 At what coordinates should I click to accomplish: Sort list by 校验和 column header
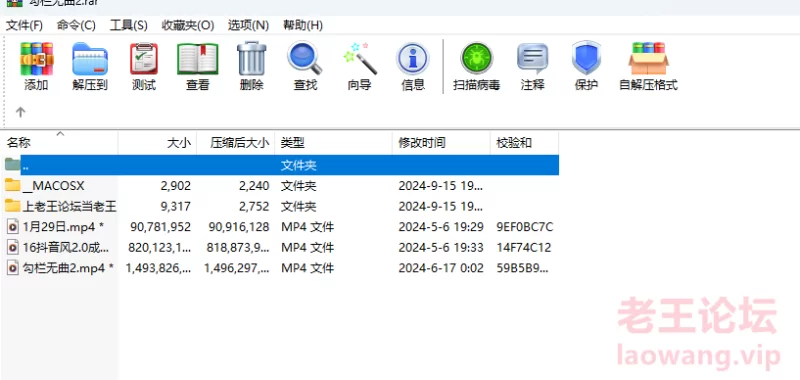click(x=514, y=143)
